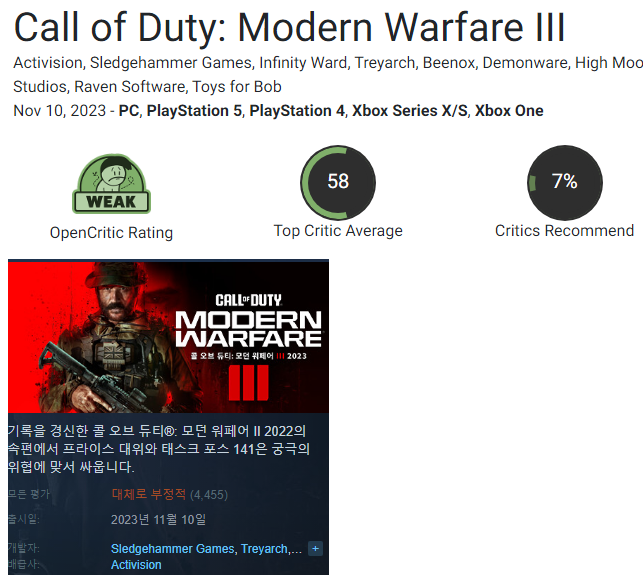This screenshot has height=577, width=643.
Task: Select the PlayStation 5 platform link
Action: click(x=194, y=111)
